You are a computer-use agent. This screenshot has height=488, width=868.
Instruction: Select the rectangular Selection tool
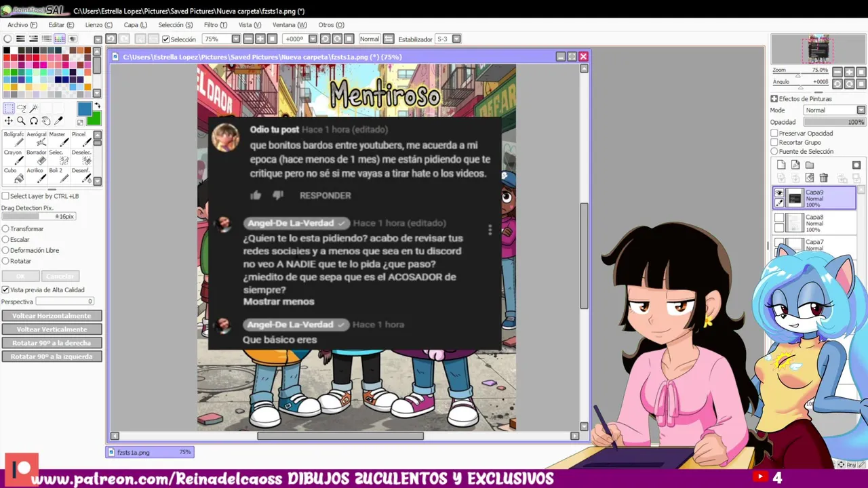9,108
